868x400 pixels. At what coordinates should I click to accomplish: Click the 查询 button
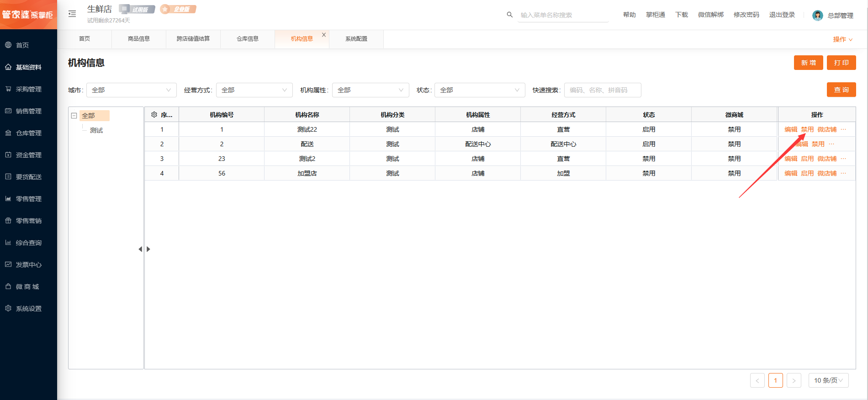pos(841,90)
